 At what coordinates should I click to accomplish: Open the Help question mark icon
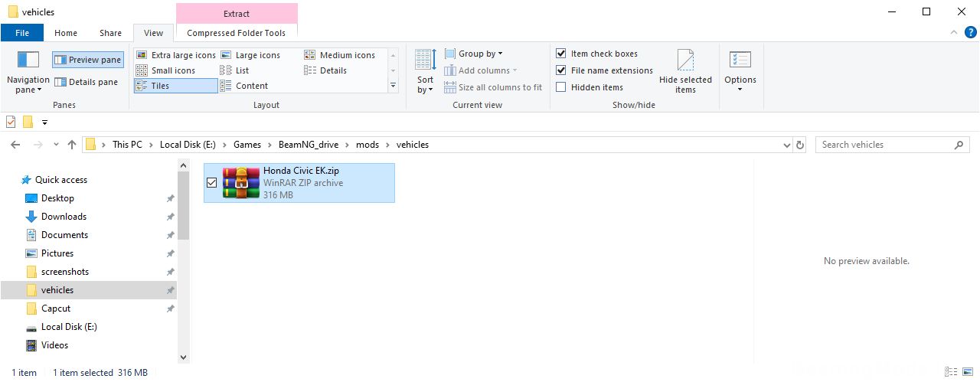pyautogui.click(x=970, y=32)
